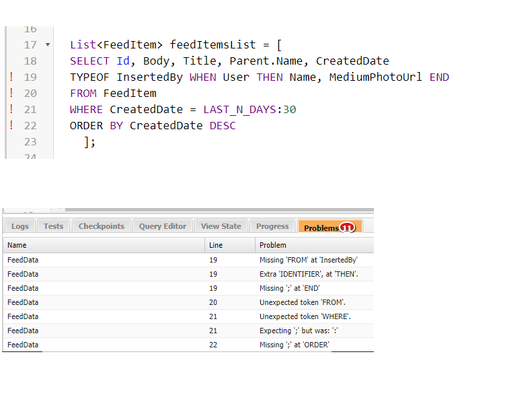Open the Logs tab
The width and height of the screenshot is (532, 412).
[x=20, y=226]
